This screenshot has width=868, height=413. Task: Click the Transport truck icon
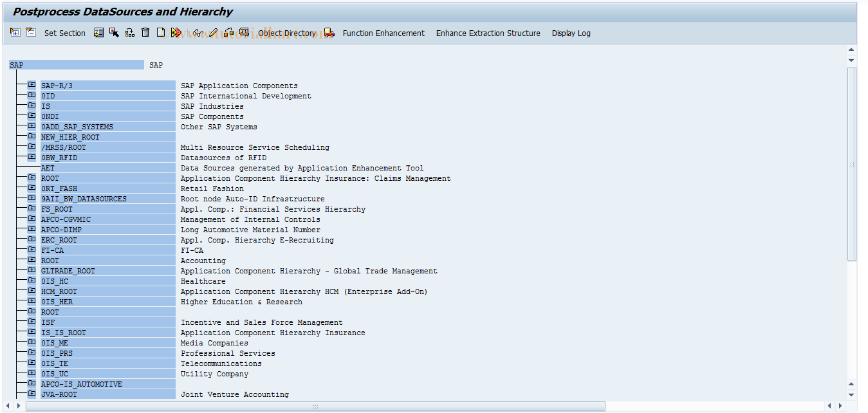(329, 33)
